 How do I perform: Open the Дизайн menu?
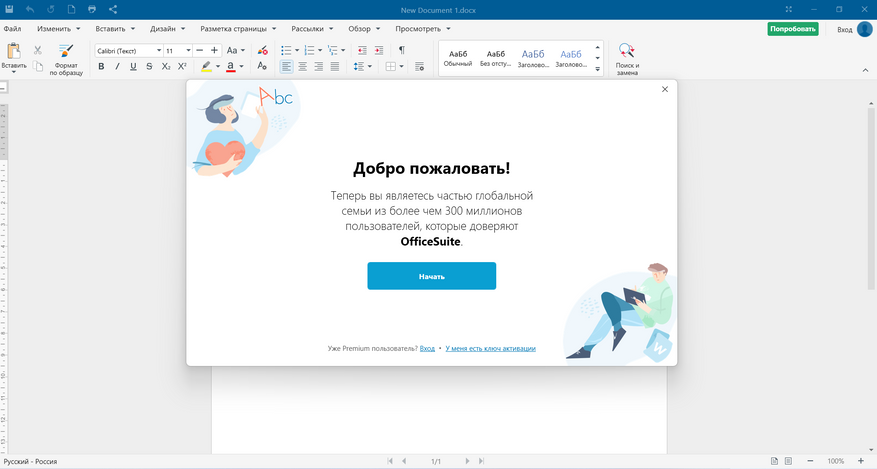[167, 29]
